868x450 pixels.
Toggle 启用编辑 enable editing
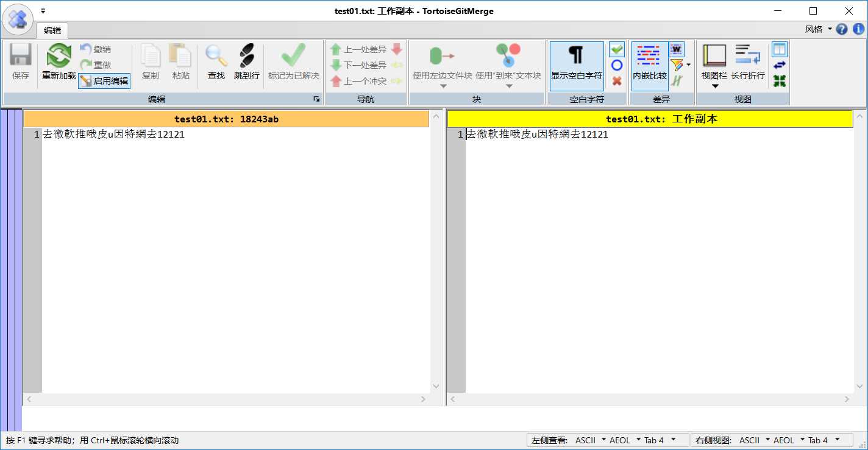pyautogui.click(x=104, y=80)
